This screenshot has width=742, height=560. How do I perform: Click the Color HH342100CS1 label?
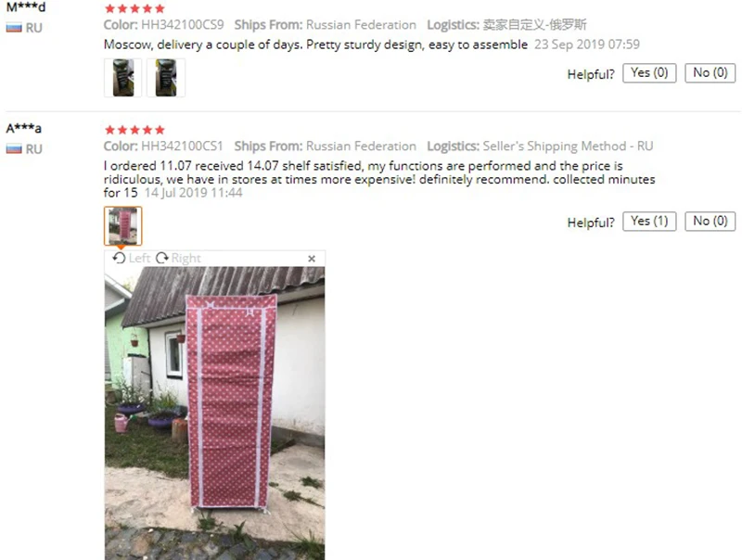(163, 146)
